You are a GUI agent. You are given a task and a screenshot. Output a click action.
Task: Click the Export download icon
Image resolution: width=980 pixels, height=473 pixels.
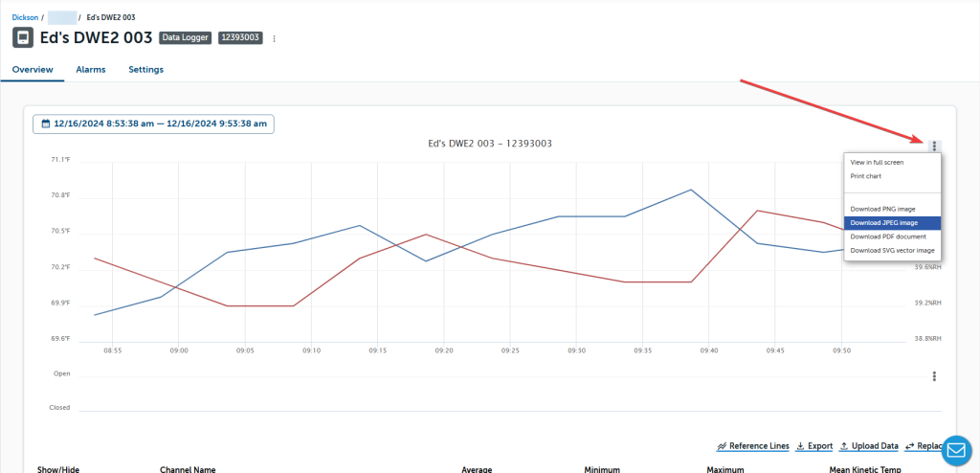click(800, 446)
